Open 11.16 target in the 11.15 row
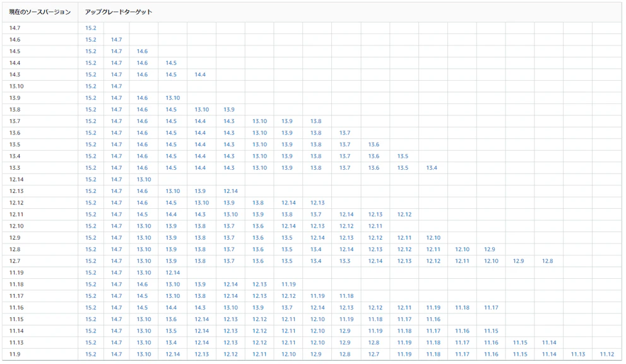Screen dimensions: 626x364 (433, 319)
